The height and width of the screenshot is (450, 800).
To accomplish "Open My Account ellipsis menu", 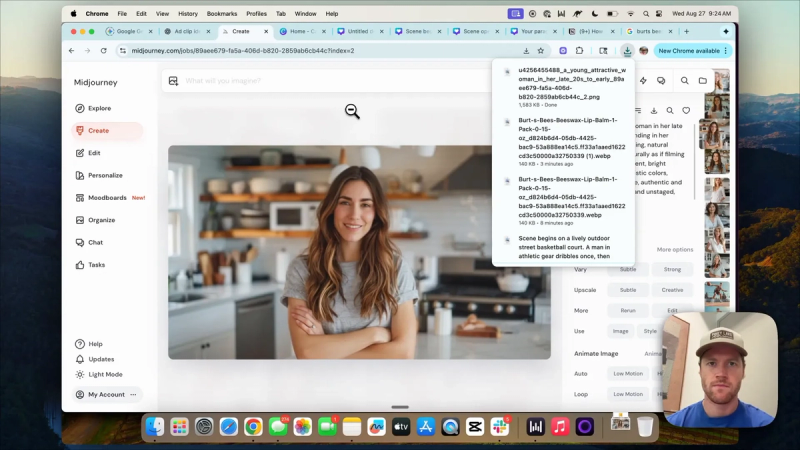I will pos(134,394).
